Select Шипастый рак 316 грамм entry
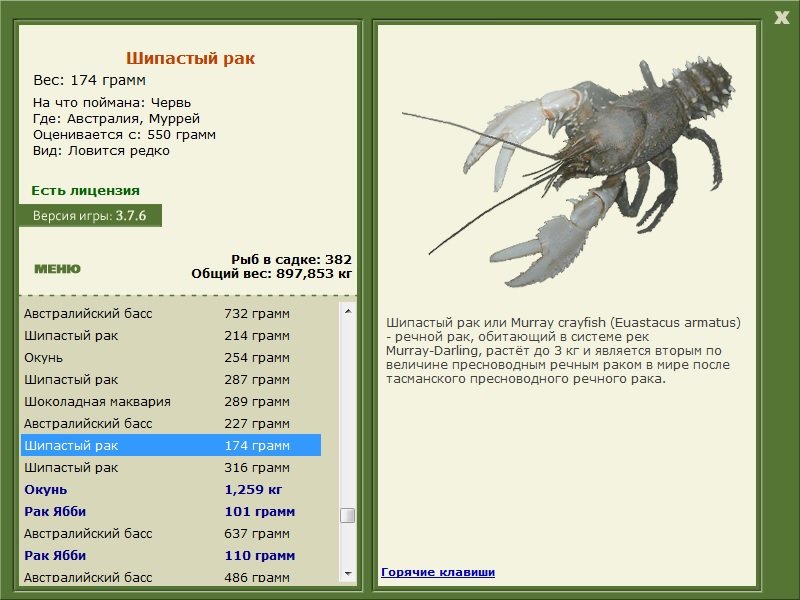The height and width of the screenshot is (600, 800). (x=171, y=467)
